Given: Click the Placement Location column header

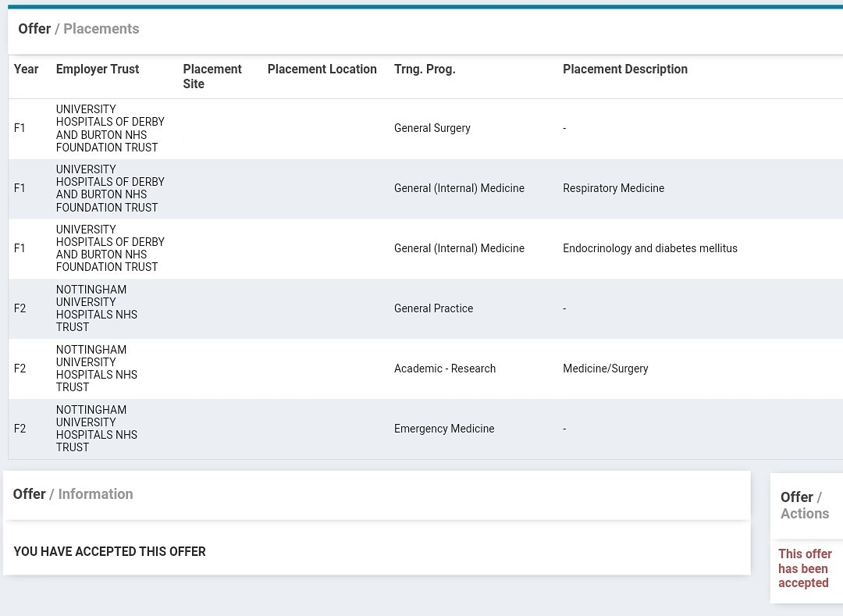Looking at the screenshot, I should pos(322,69).
